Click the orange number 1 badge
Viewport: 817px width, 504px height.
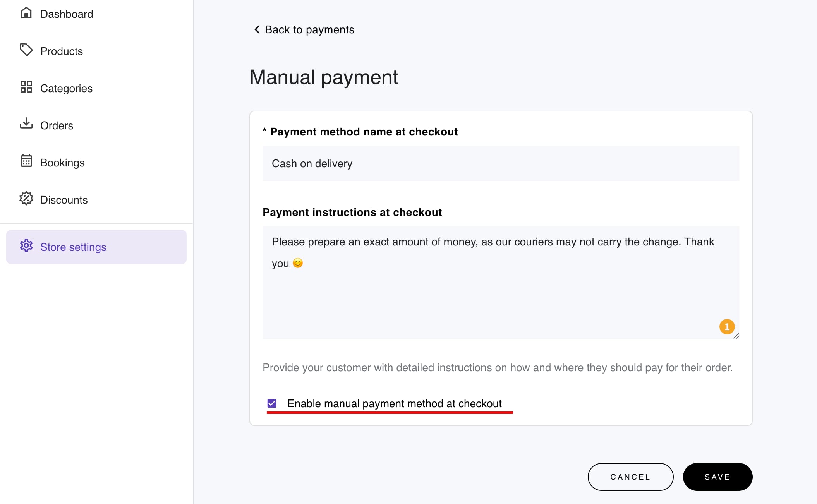(x=727, y=327)
